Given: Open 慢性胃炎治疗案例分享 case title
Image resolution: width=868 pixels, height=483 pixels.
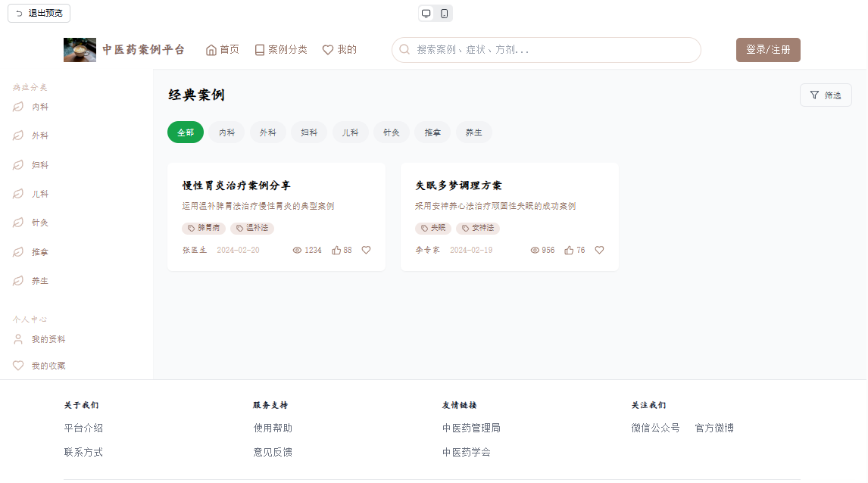Looking at the screenshot, I should [236, 185].
